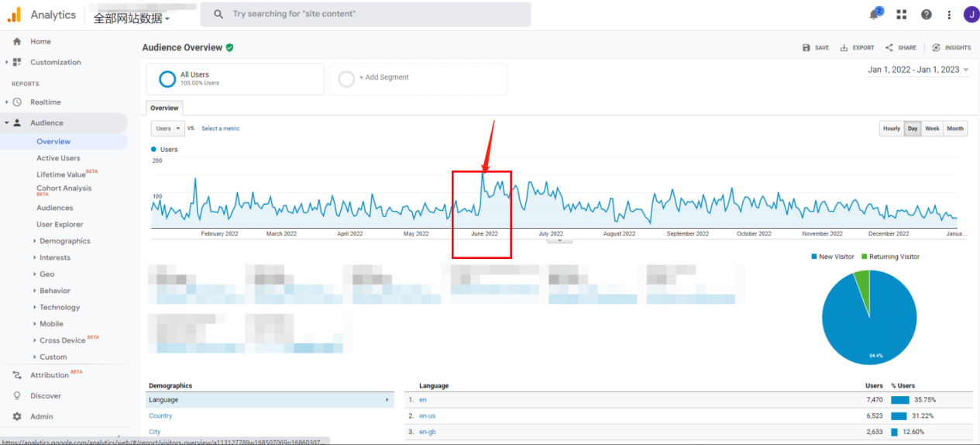Open the Google apps grid icon

click(x=901, y=15)
